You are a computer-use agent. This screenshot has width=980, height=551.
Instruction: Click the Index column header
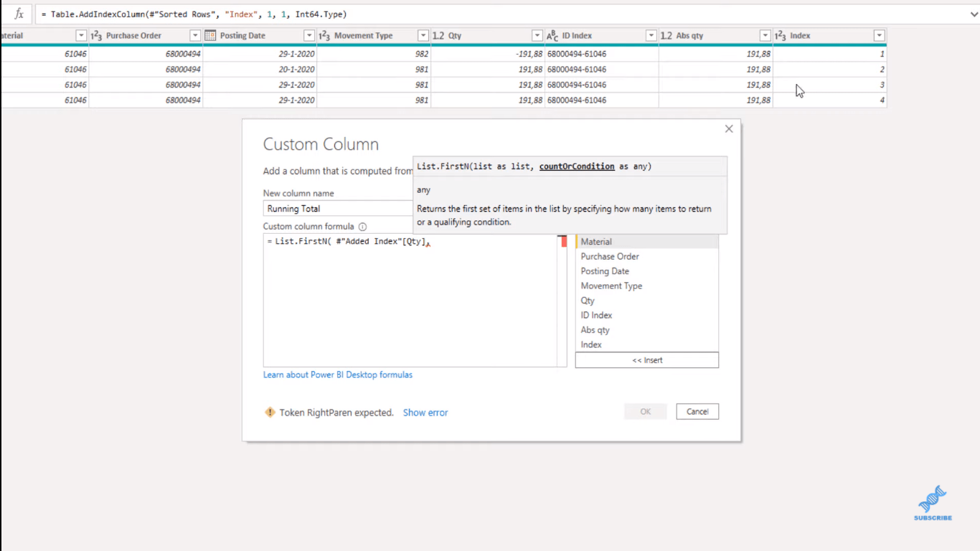click(829, 35)
